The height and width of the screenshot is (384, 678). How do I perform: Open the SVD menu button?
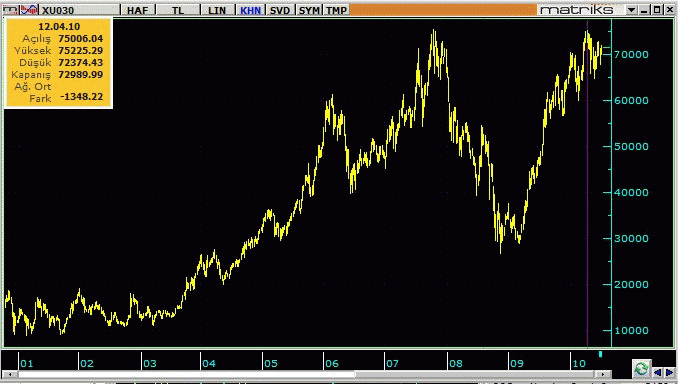pos(280,10)
